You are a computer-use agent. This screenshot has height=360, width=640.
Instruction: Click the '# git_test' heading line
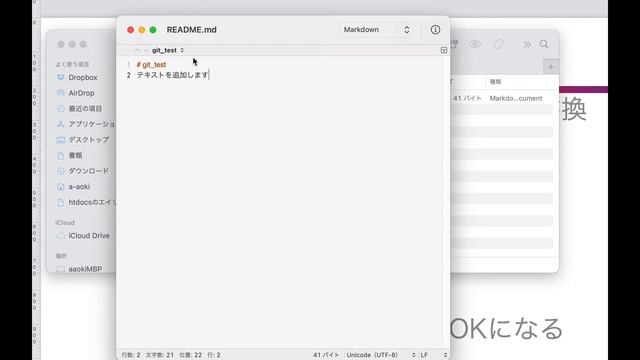pyautogui.click(x=151, y=64)
